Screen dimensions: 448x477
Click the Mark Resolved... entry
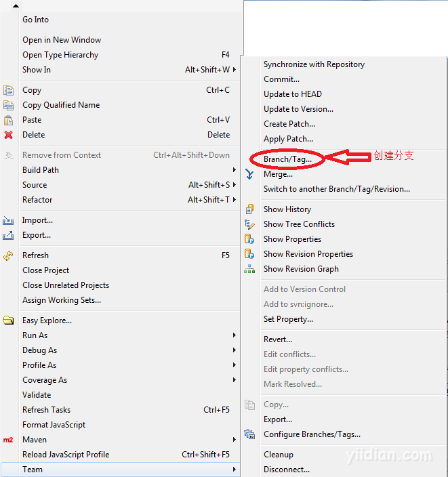pyautogui.click(x=293, y=384)
